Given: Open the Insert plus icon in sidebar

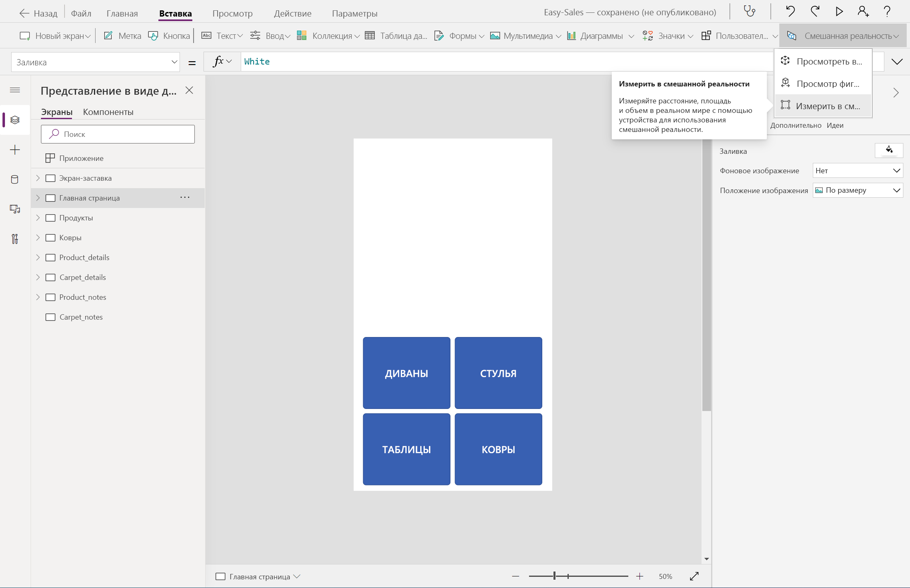Looking at the screenshot, I should point(15,150).
